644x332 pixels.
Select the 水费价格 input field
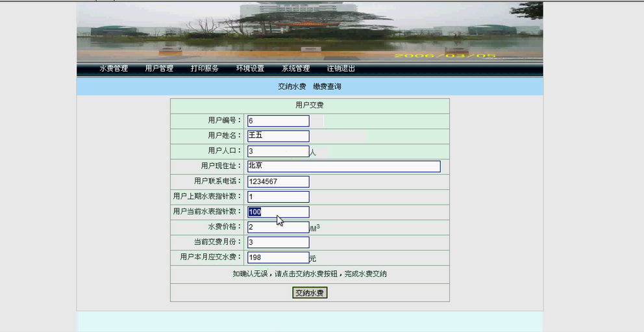[279, 227]
